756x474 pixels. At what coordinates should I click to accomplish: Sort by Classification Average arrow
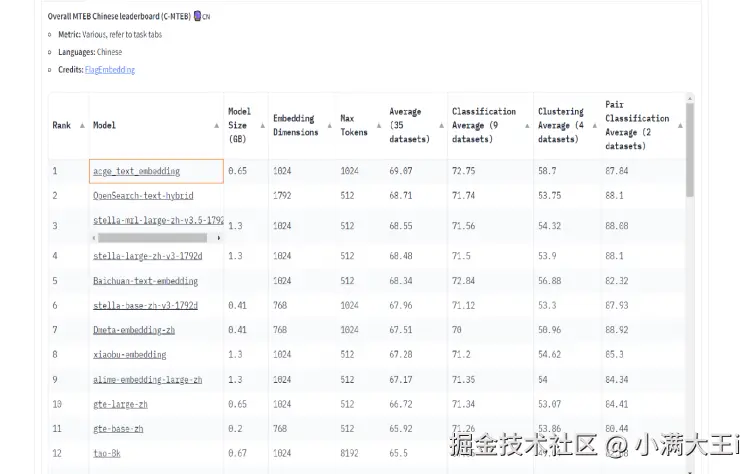pos(527,125)
